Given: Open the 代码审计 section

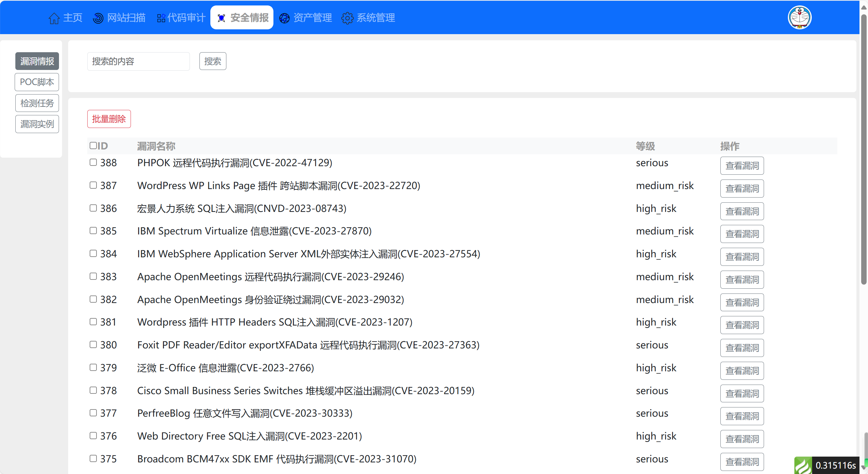Looking at the screenshot, I should (x=181, y=18).
